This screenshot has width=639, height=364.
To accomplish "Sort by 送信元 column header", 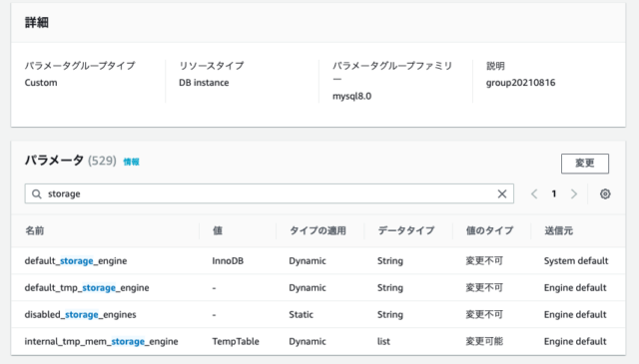I will click(558, 230).
